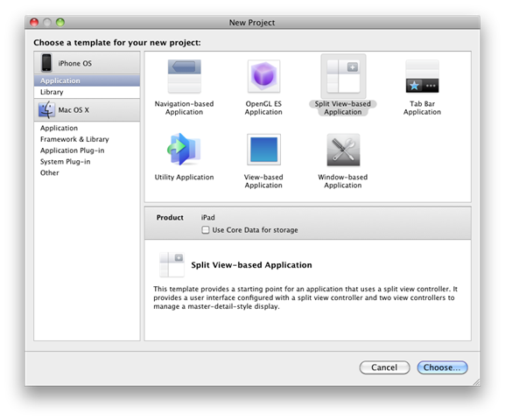The width and height of the screenshot is (505, 420).
Task: Click the Mac OS X Finder icon
Action: coord(46,110)
